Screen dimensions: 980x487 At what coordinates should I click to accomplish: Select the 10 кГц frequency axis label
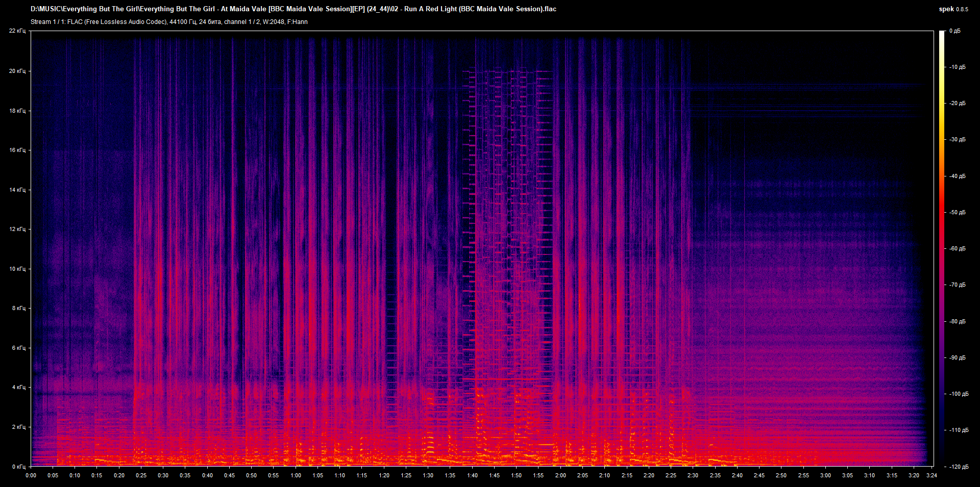(17, 269)
